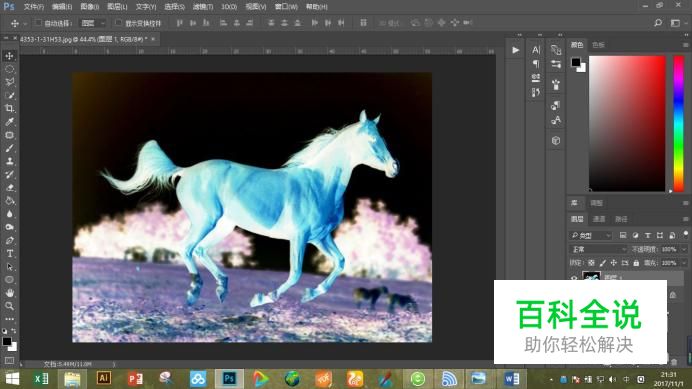Filter layers by type layer T icon

pyautogui.click(x=647, y=235)
